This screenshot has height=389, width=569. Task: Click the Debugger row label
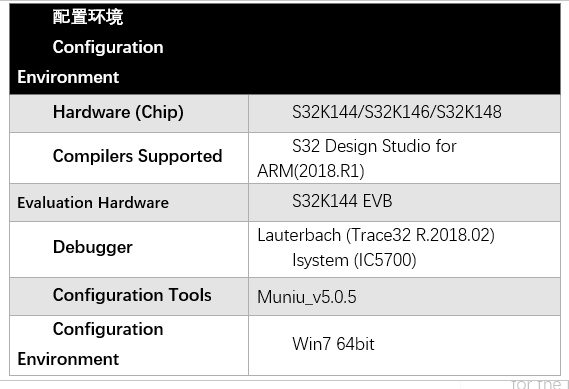tap(93, 247)
